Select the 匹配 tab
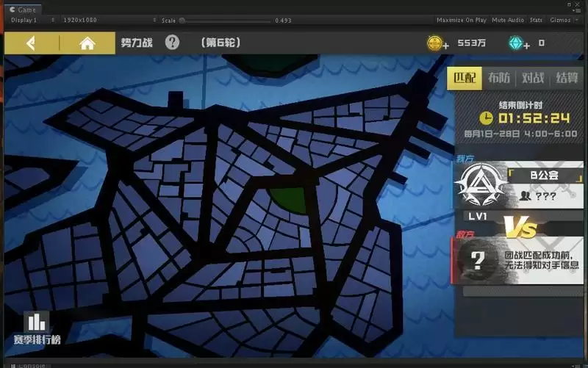Viewport: 588px width, 368px height. click(465, 78)
